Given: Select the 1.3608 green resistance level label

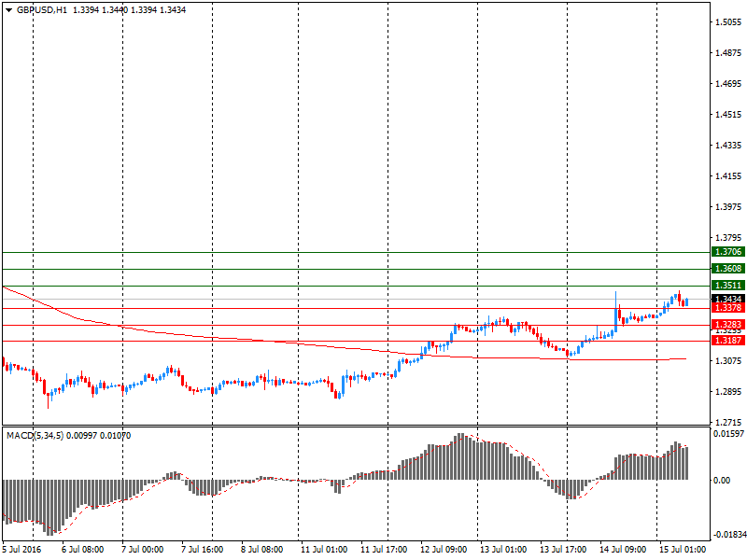Looking at the screenshot, I should pos(728,269).
